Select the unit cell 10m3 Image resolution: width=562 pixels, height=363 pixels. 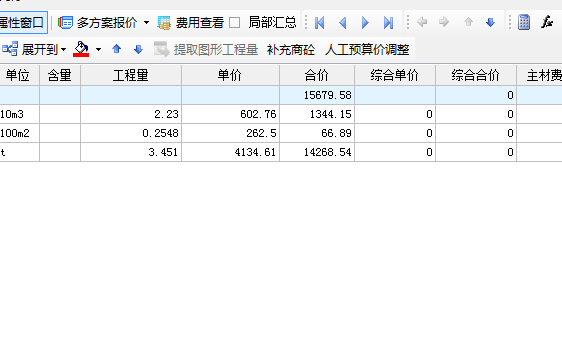(19, 114)
